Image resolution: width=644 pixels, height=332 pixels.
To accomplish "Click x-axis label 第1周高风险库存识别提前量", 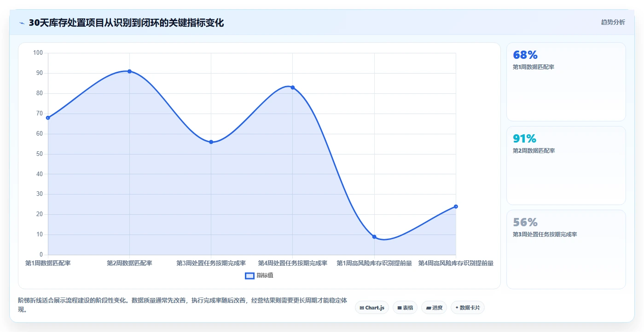I will click(374, 263).
